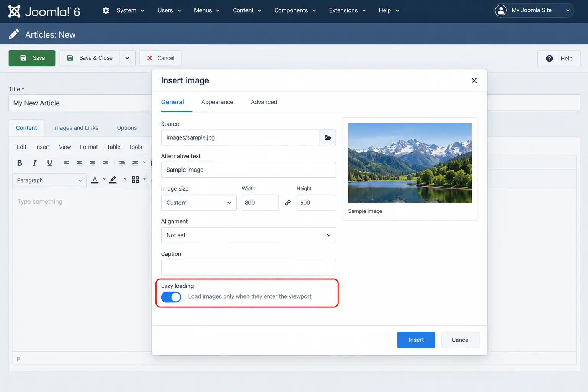Click the constrain proportions chain icon
The width and height of the screenshot is (588, 392).
click(x=287, y=203)
